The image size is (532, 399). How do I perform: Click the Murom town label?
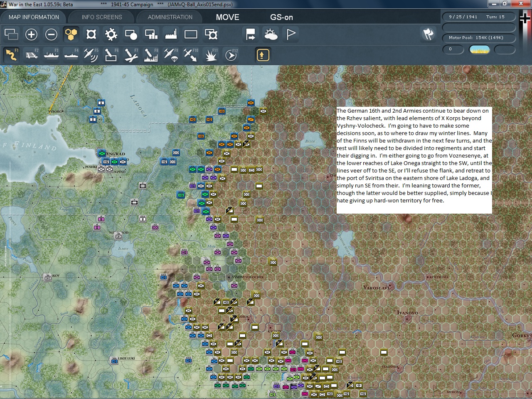pyautogui.click(x=453, y=392)
